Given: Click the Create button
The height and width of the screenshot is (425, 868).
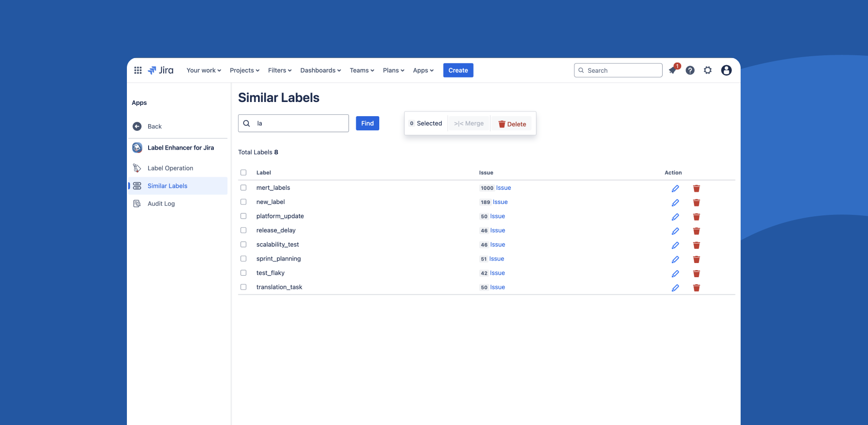Looking at the screenshot, I should [458, 70].
